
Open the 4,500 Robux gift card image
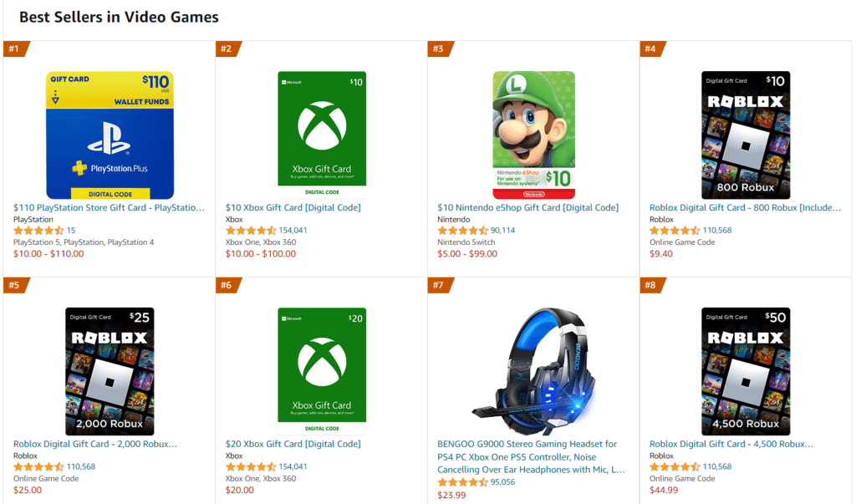click(x=745, y=371)
